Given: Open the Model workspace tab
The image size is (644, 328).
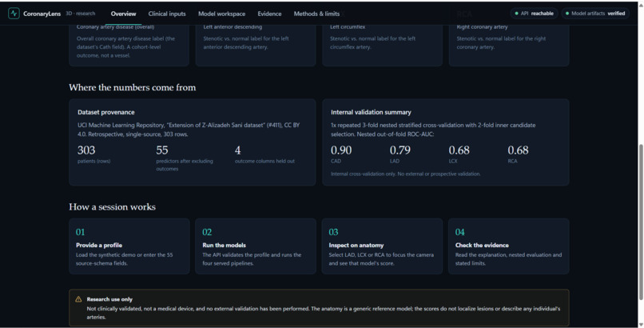Looking at the screenshot, I should click(x=222, y=14).
